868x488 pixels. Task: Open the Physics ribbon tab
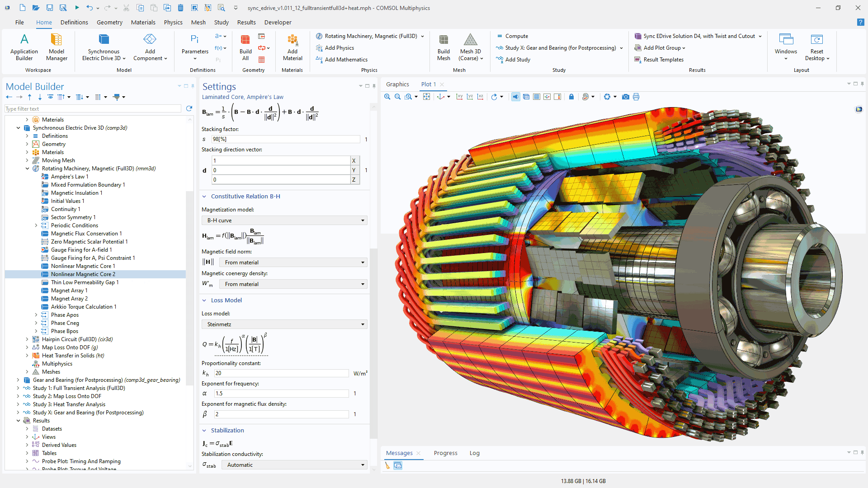(173, 22)
